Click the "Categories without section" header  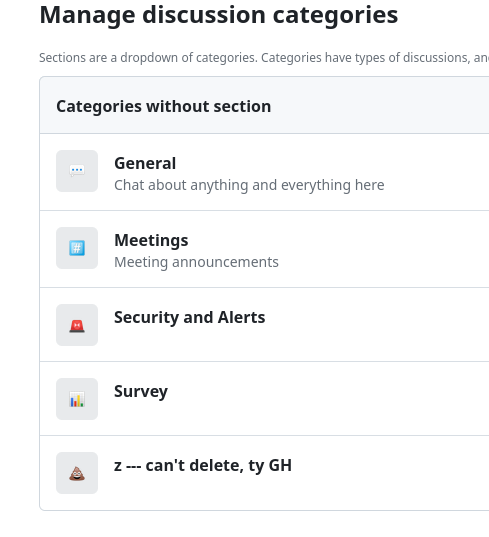[x=163, y=106]
